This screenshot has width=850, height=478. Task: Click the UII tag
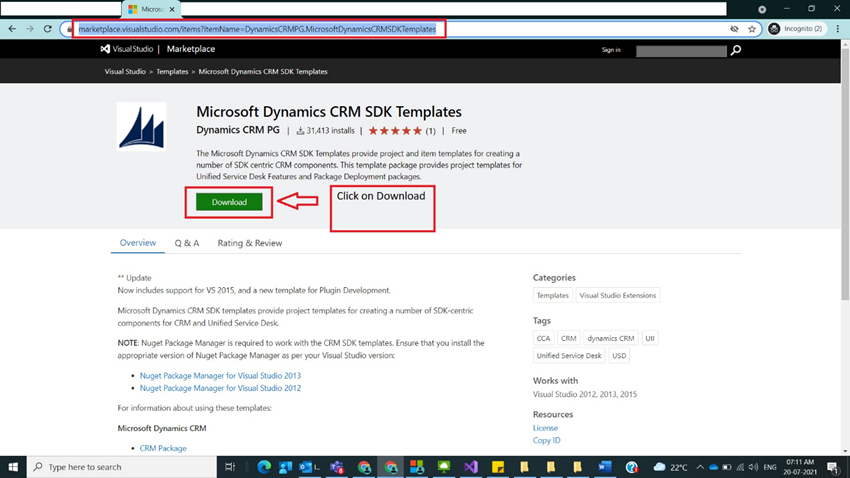649,338
